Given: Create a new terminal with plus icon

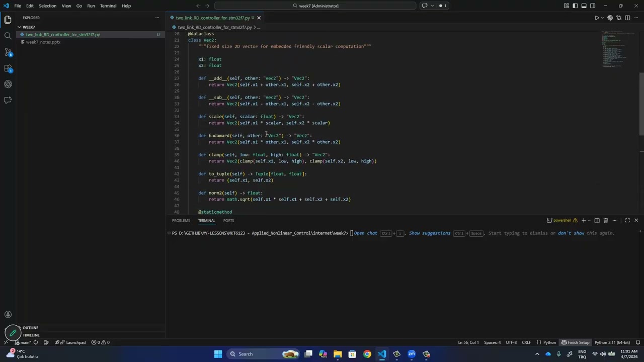Looking at the screenshot, I should click(584, 221).
